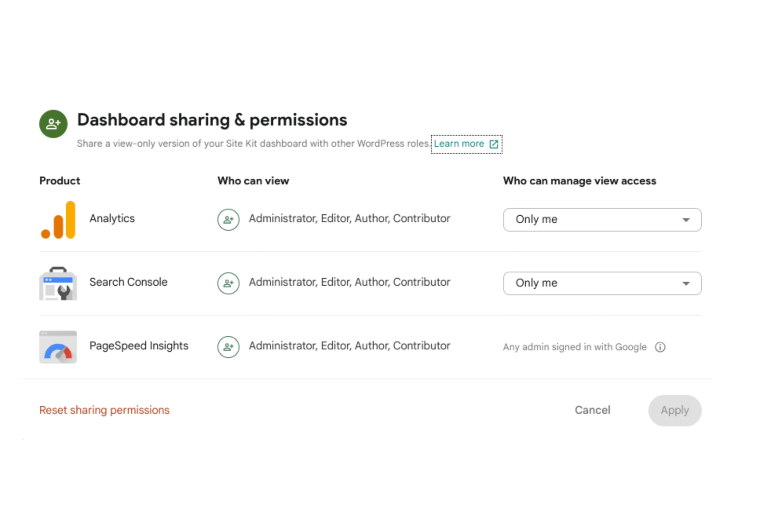Edit Search Console viewers via add-user icon

[x=228, y=283]
